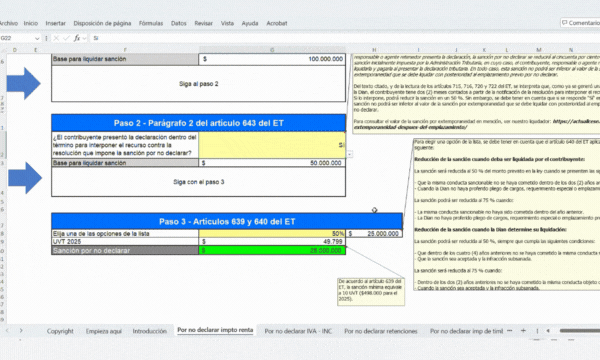The image size is (600, 360).
Task: Click the insert function fx icon
Action: pos(77,38)
